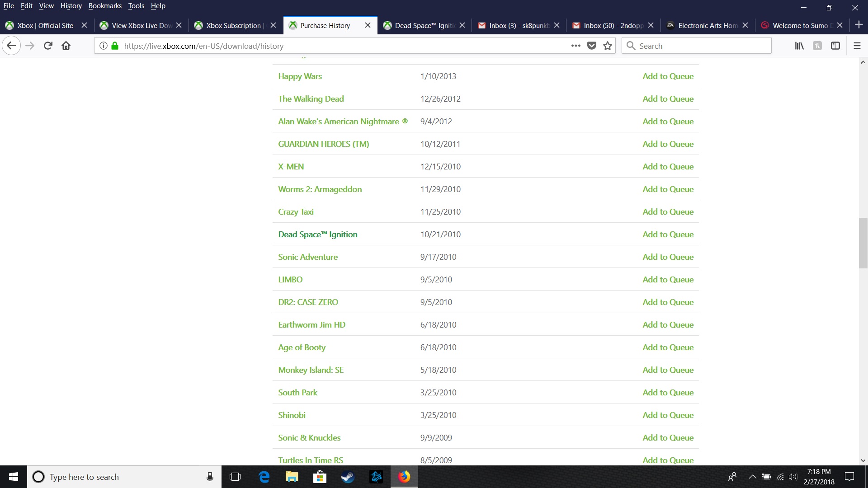Launch Microsoft Edge from taskbar
Viewport: 868px width, 488px height.
click(264, 477)
